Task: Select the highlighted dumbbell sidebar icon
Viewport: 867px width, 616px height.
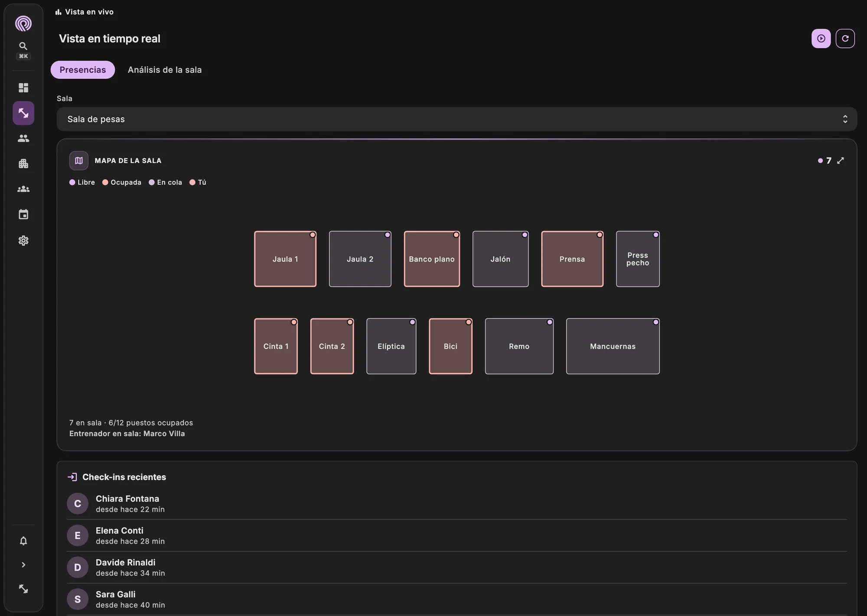Action: [x=23, y=113]
